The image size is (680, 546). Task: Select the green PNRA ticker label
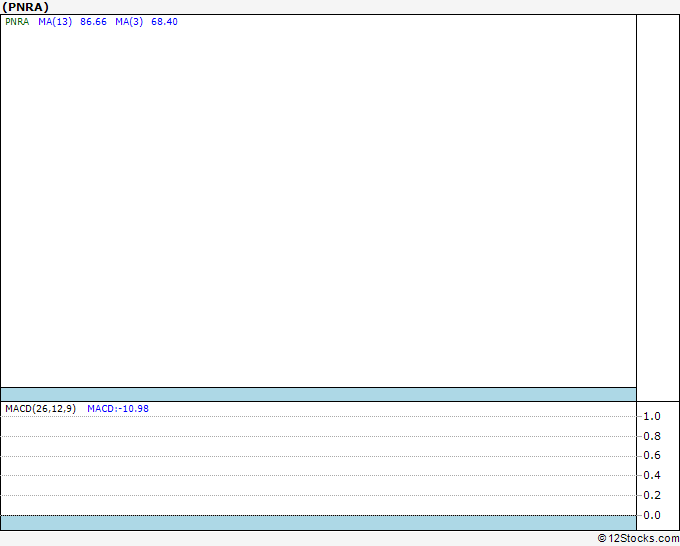17,22
